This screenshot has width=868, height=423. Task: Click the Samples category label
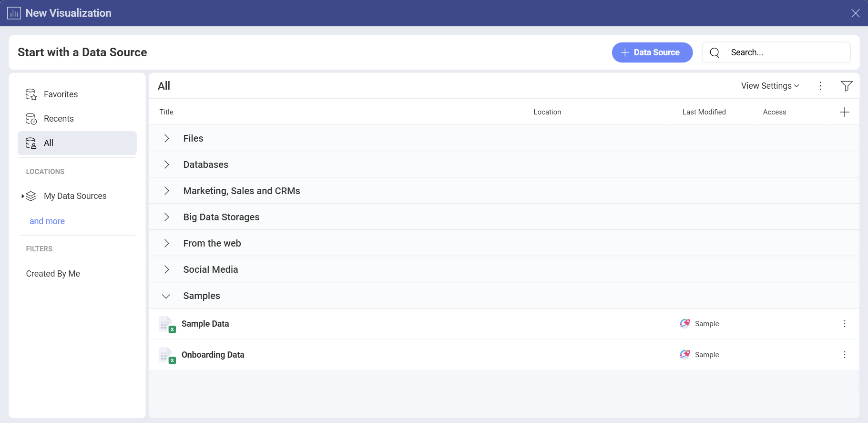tap(202, 296)
